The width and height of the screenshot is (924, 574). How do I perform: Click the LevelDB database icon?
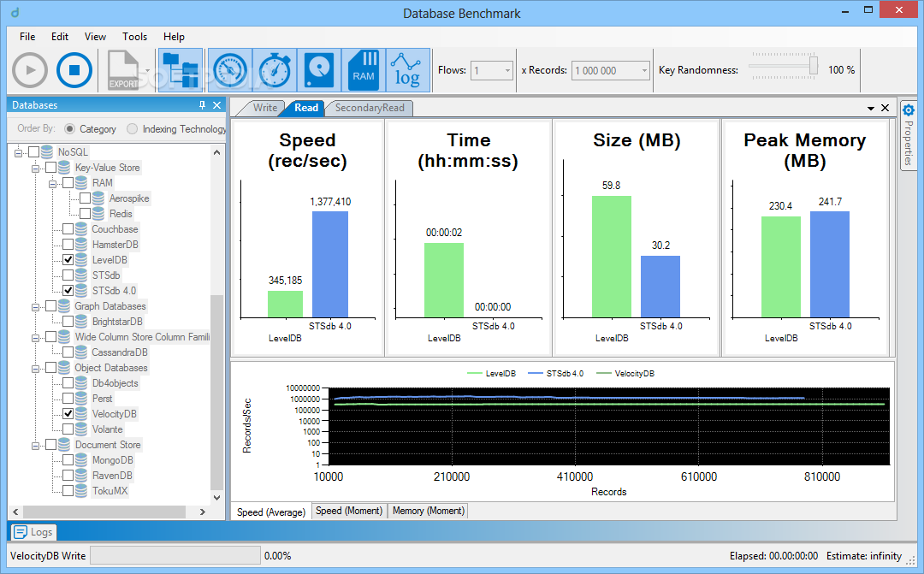coord(81,260)
